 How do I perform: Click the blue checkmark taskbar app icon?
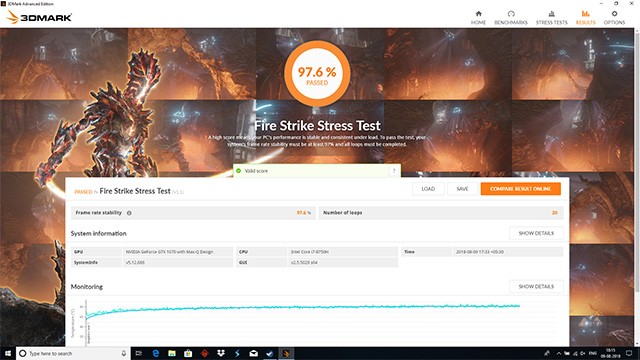click(270, 353)
